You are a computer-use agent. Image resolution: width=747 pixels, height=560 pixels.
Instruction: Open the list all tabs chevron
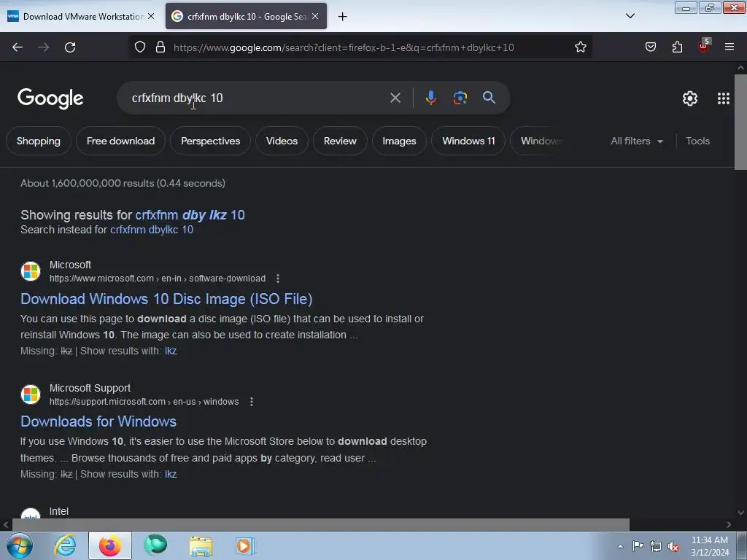click(630, 16)
